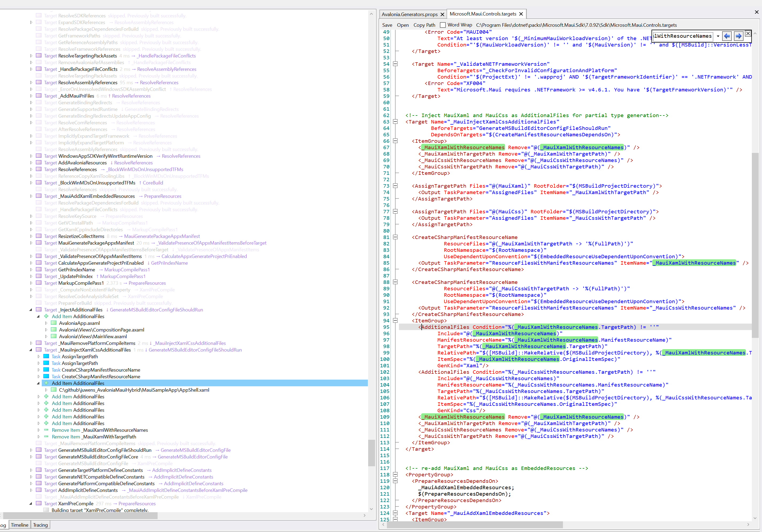This screenshot has height=532, width=762.
Task: Click the item icon next to Avalonia\Views\MainView.axaml
Action: point(54,336)
